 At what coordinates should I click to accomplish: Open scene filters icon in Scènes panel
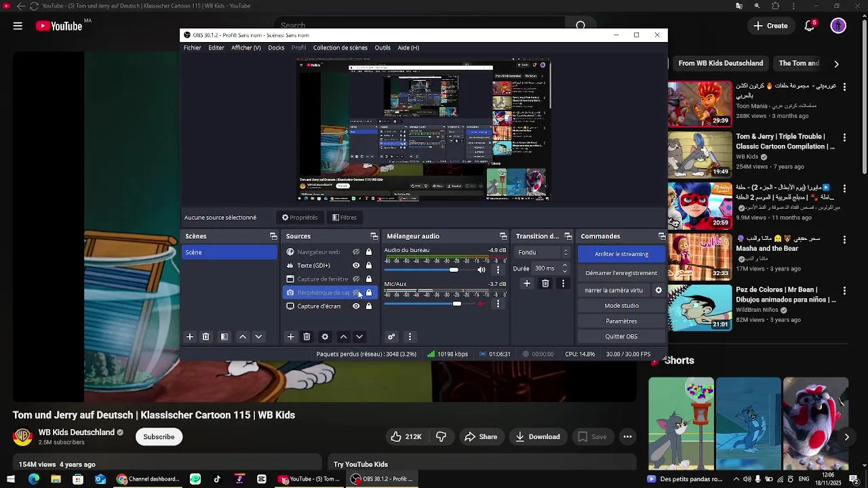[x=224, y=337]
